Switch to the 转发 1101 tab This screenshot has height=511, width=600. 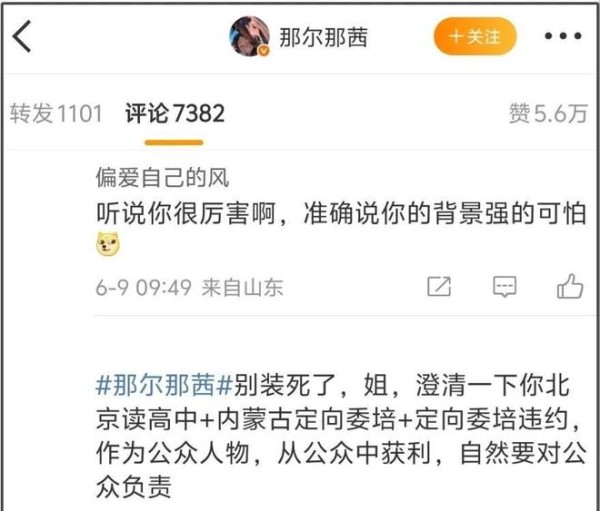tap(56, 114)
